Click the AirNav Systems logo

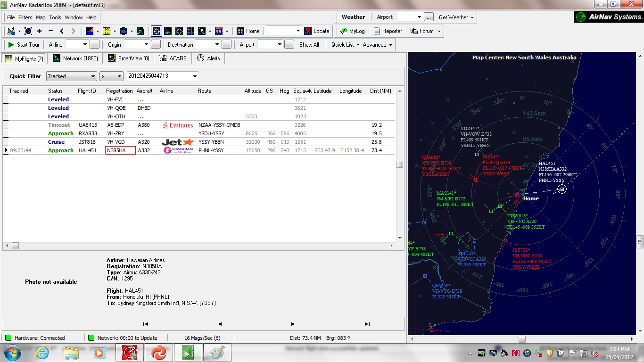click(608, 17)
